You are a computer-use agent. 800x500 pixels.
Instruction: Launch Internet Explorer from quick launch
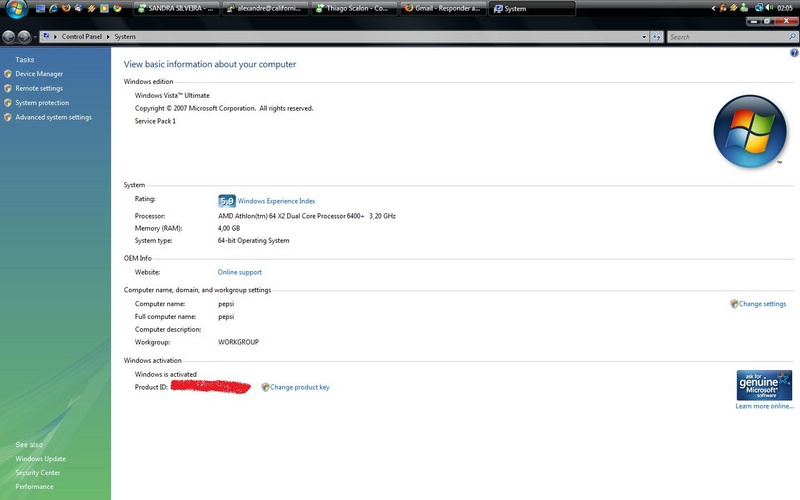53,8
